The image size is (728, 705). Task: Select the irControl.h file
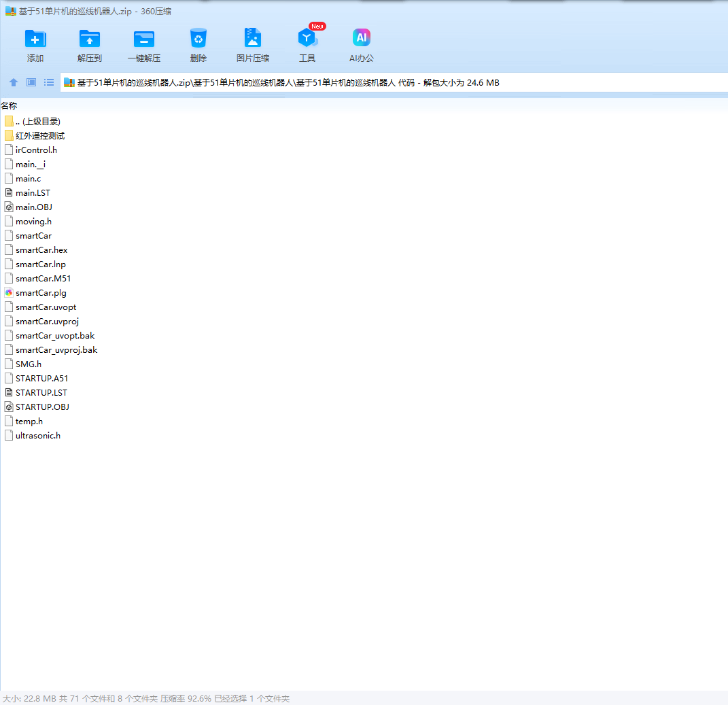click(31, 150)
